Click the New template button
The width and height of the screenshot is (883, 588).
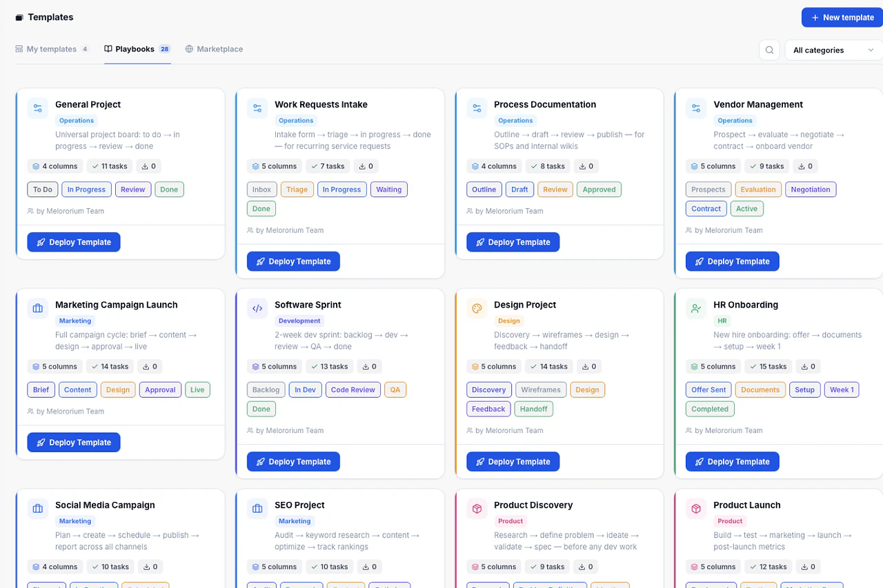(842, 17)
